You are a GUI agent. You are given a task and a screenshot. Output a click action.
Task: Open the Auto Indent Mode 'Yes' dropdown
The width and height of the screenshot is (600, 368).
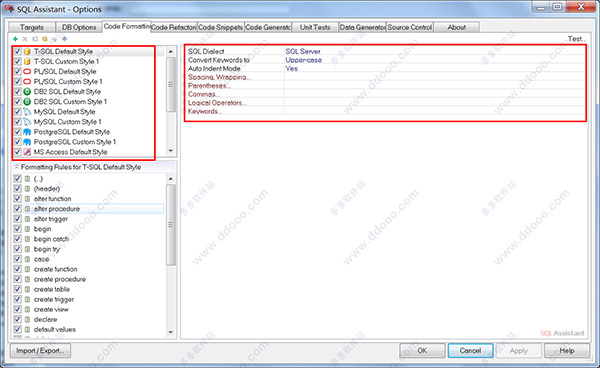tap(434, 68)
